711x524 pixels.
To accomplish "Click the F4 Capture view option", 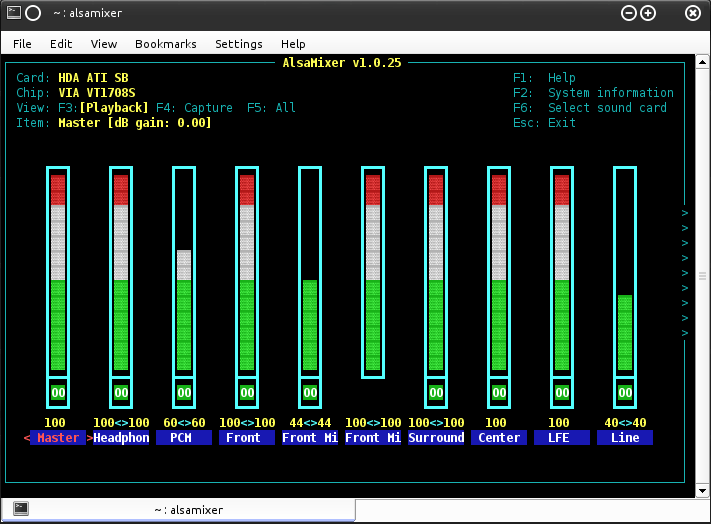I will (x=195, y=108).
